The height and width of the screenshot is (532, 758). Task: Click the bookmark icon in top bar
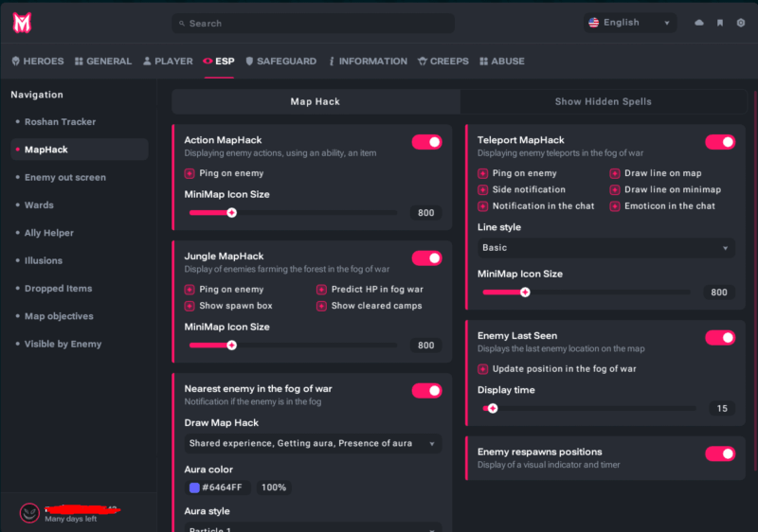coord(720,23)
